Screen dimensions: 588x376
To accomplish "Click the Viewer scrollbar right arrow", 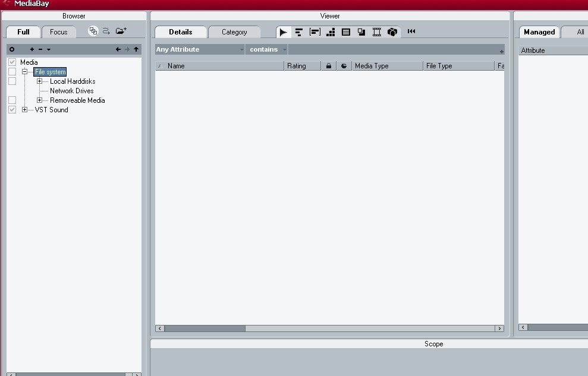I will (x=499, y=328).
